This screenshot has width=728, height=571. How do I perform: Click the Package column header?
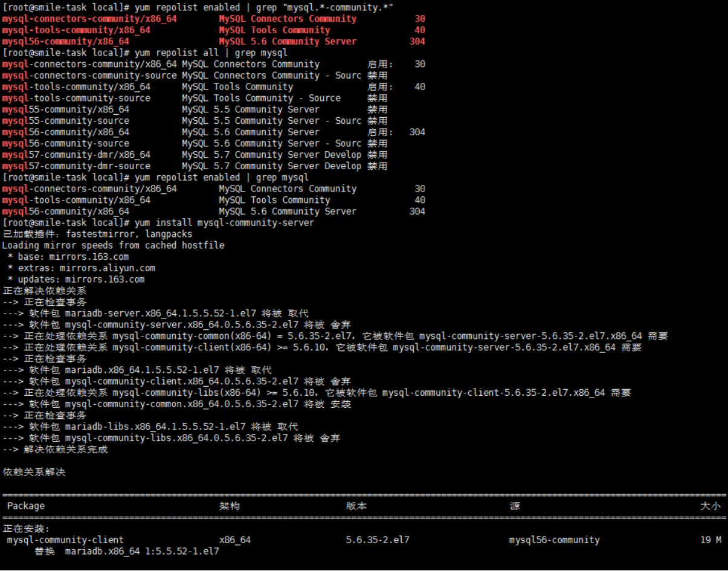point(26,506)
